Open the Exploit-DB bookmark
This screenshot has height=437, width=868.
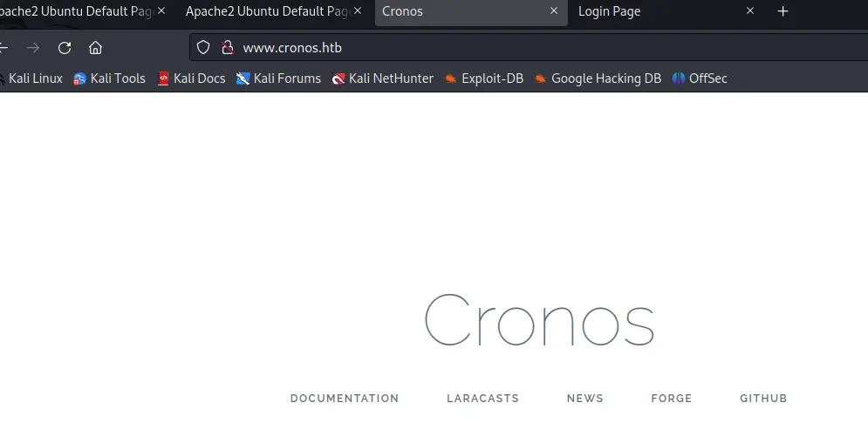pos(484,79)
